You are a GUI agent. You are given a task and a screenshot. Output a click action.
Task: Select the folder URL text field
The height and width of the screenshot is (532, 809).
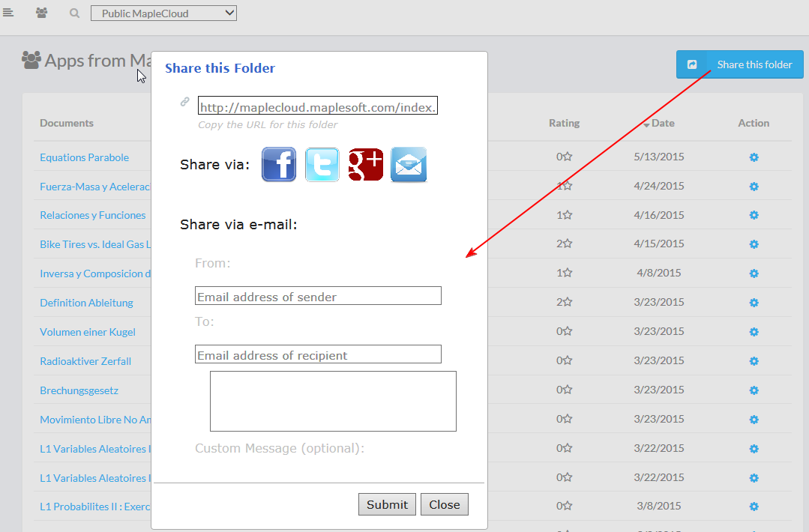[x=318, y=106]
